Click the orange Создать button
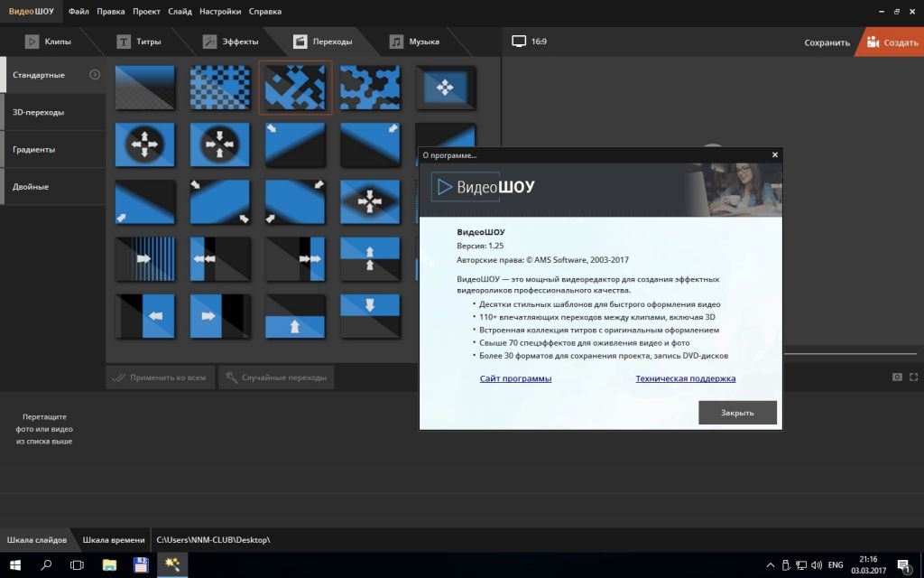The image size is (924, 578). point(891,42)
